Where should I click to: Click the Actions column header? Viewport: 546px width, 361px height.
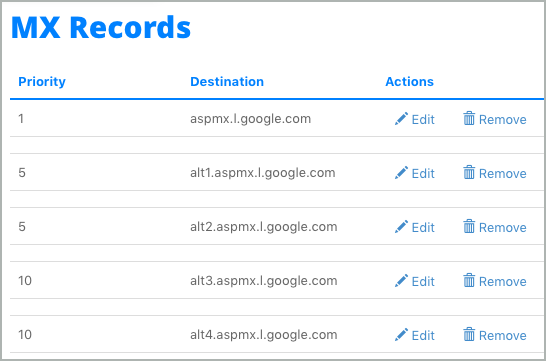410,81
